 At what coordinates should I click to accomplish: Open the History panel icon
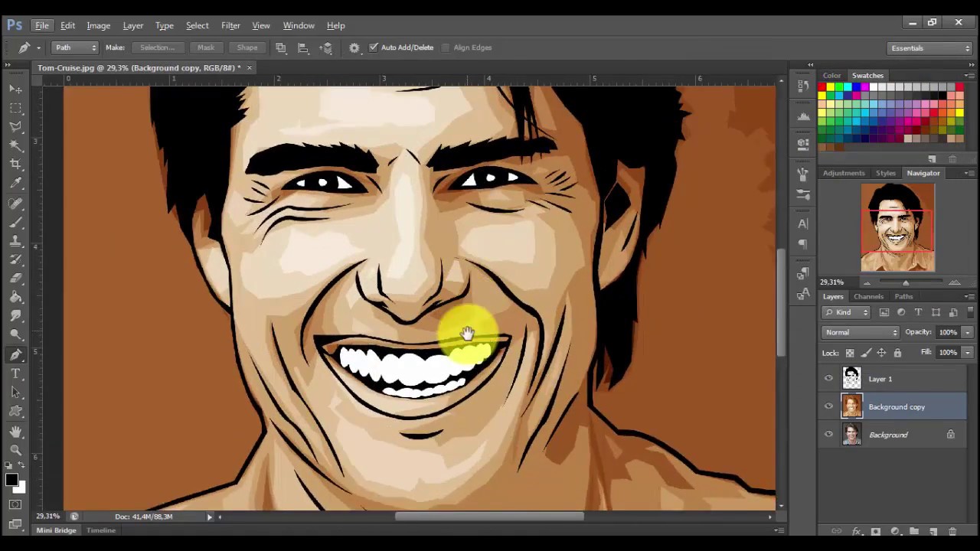coord(803,86)
